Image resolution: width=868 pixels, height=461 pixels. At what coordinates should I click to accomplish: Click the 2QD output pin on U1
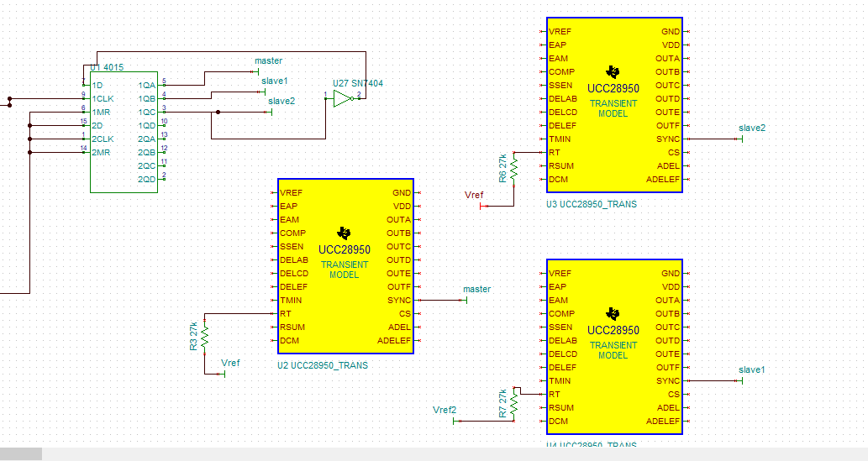click(x=147, y=180)
